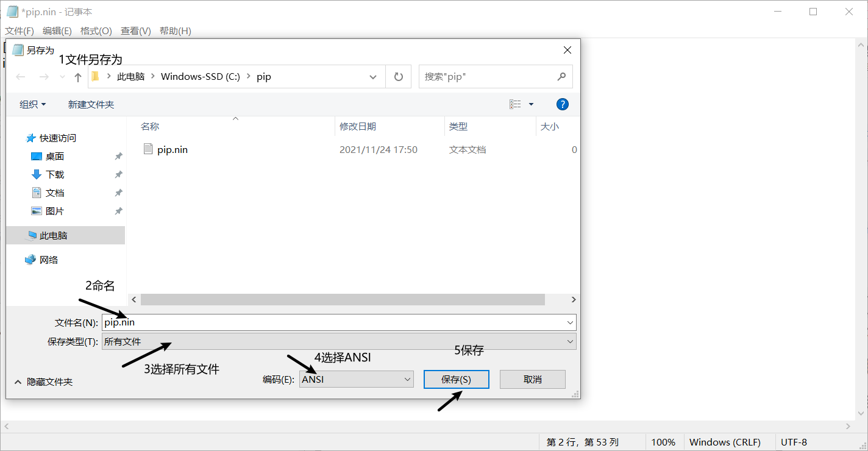Click the Up one level arrow
Image resolution: width=868 pixels, height=451 pixels.
[78, 77]
